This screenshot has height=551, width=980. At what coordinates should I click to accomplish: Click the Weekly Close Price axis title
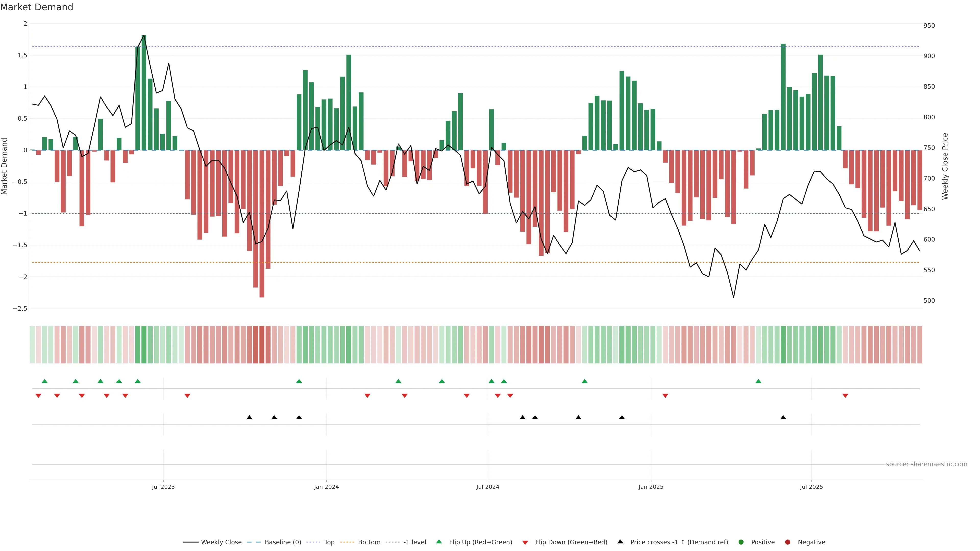tap(945, 166)
